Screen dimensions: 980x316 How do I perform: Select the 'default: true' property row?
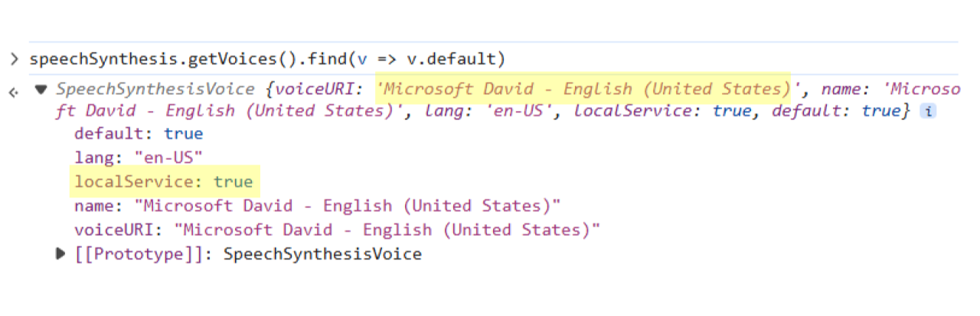[139, 134]
